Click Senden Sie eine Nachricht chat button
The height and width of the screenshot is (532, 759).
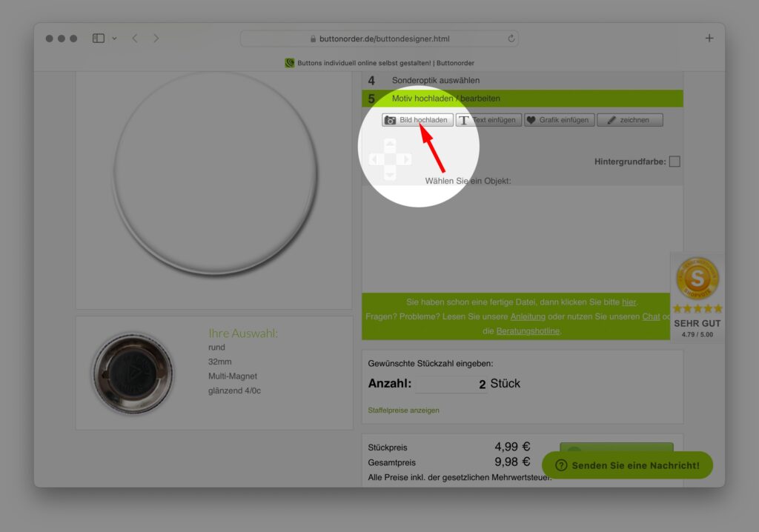tap(627, 465)
